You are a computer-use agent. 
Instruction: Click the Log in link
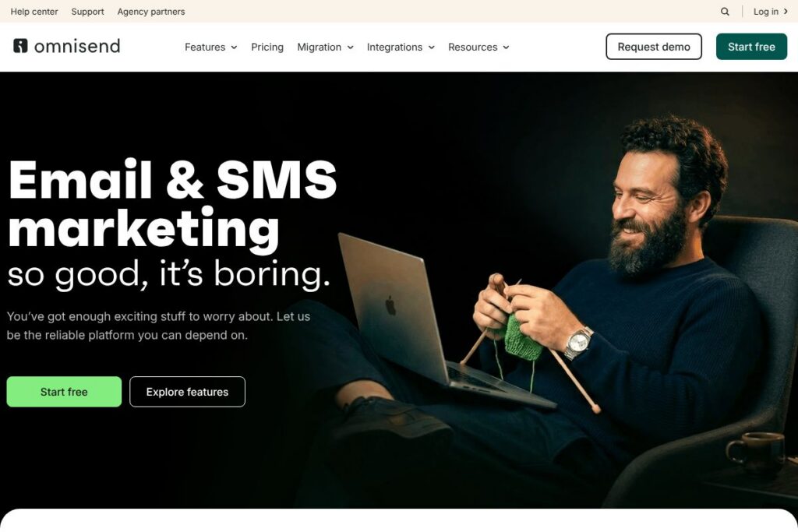[766, 11]
